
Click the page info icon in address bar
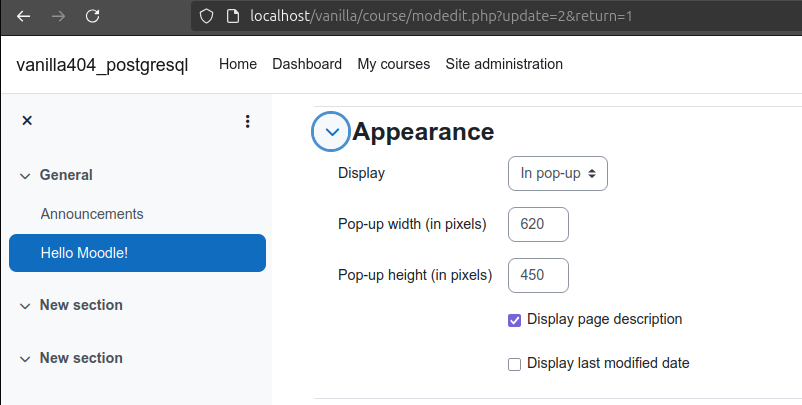[x=233, y=16]
